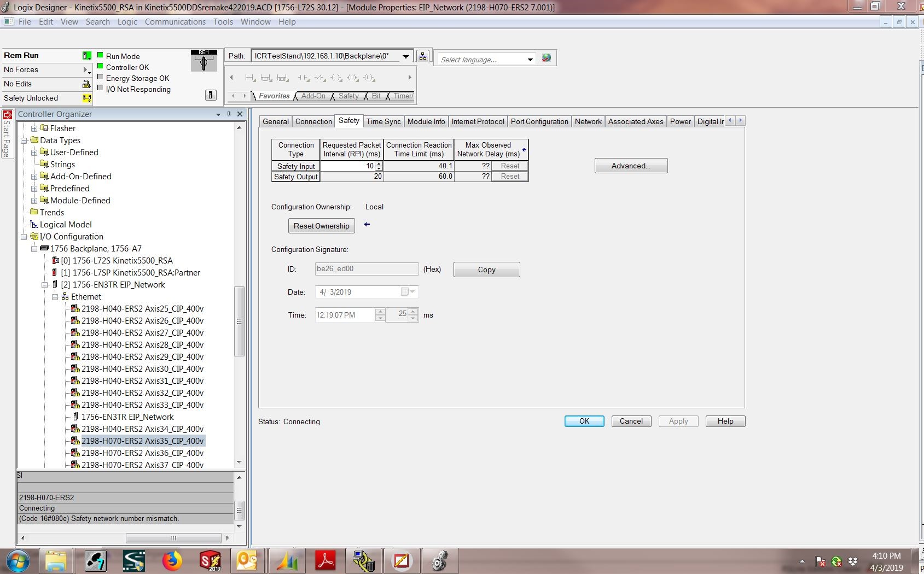
Task: Click the No Edits lock icon
Action: (86, 84)
